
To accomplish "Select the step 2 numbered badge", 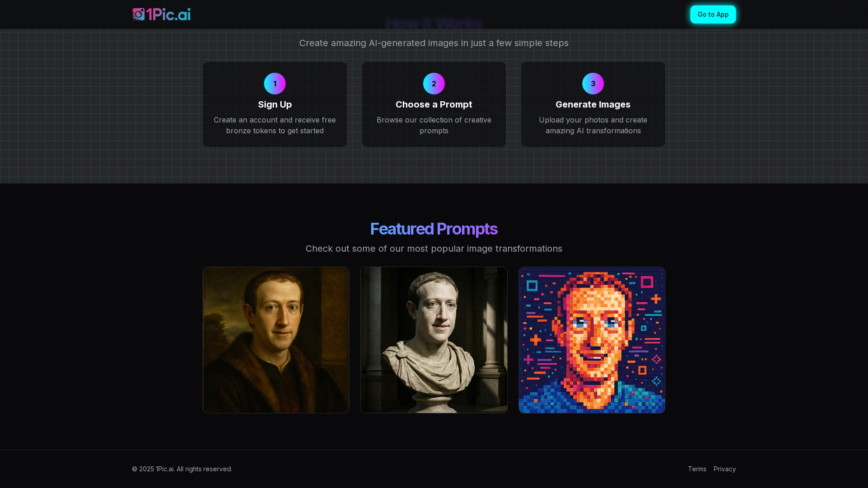I will point(434,83).
